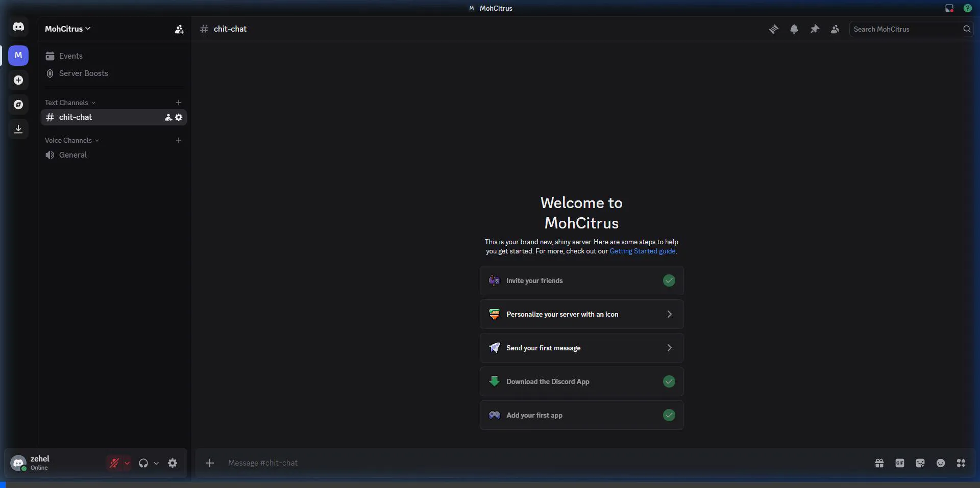Open Pinned Messages pin icon
Screen dimensions: 980x488
815,29
